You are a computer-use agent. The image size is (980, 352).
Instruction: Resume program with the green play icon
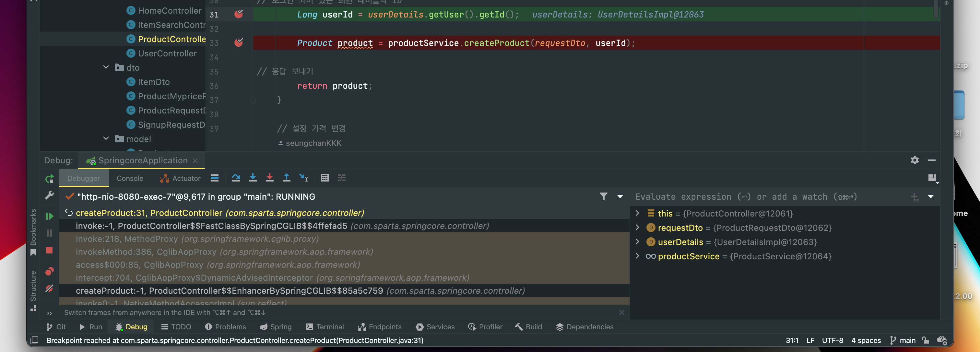pyautogui.click(x=50, y=216)
